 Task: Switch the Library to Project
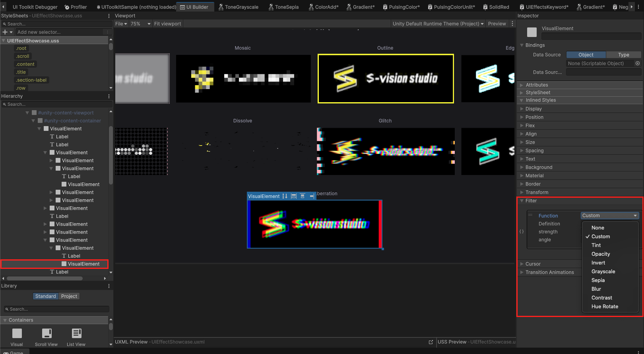click(69, 296)
